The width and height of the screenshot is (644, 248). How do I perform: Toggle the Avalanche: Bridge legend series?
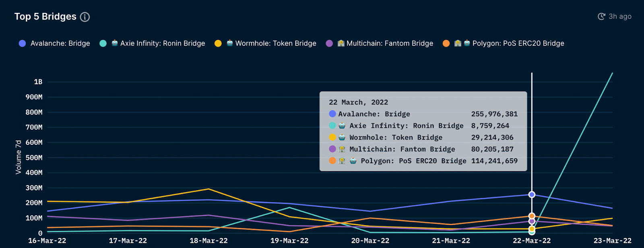point(54,43)
